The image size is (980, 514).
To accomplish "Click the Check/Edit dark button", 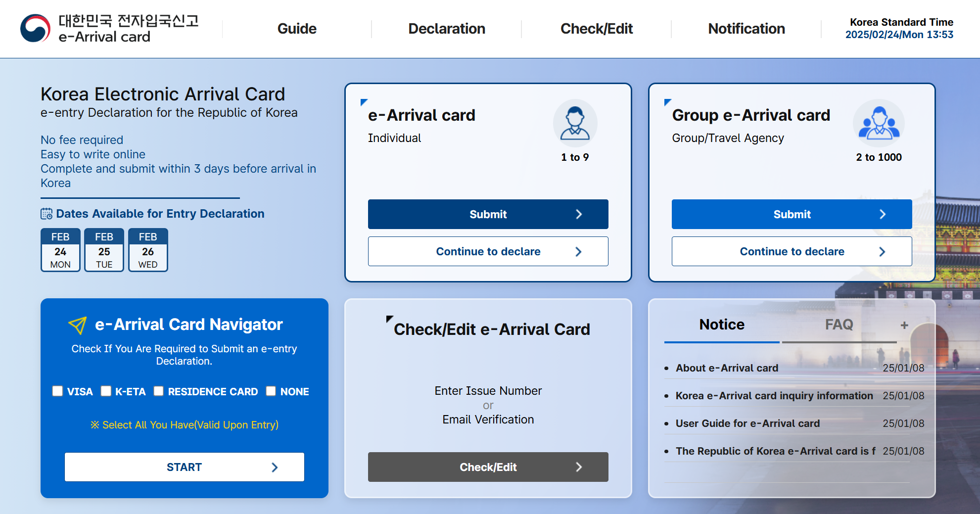I will click(488, 467).
